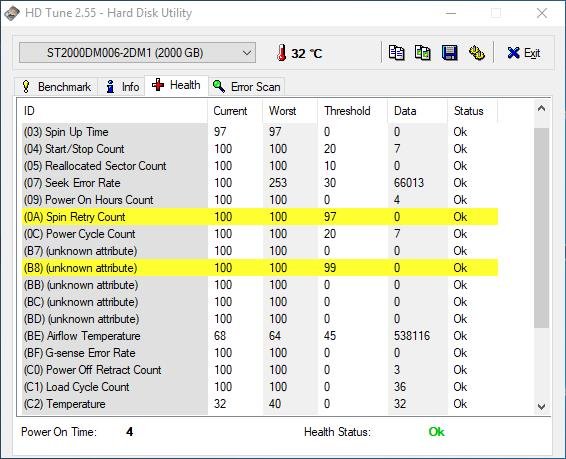Select the (0C) Power Cycle Count row
Image resolution: width=566 pixels, height=459 pixels.
click(x=260, y=234)
